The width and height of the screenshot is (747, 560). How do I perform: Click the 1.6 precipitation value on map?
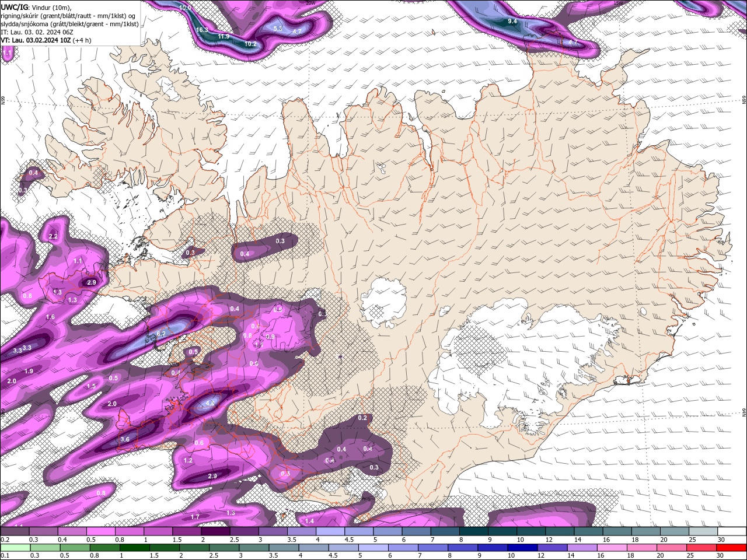(x=50, y=317)
